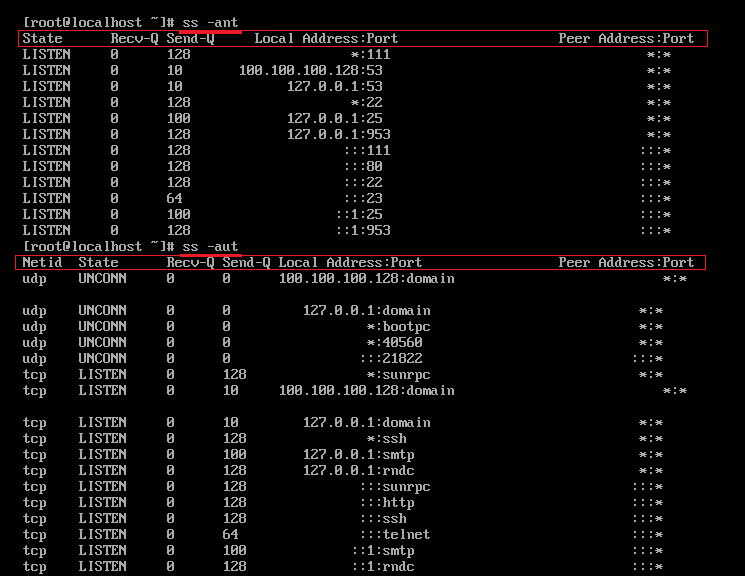Select the '100.100.100.128:53' address
The image size is (745, 576).
(x=310, y=70)
